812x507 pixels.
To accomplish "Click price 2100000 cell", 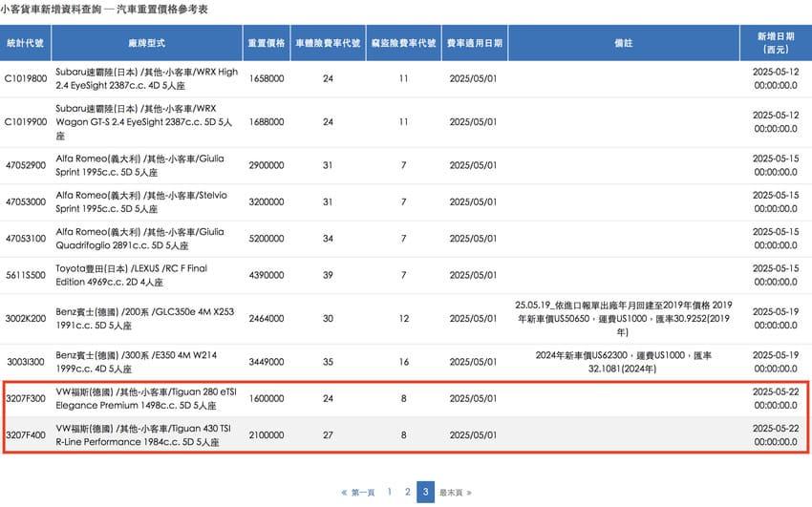I will pos(267,435).
